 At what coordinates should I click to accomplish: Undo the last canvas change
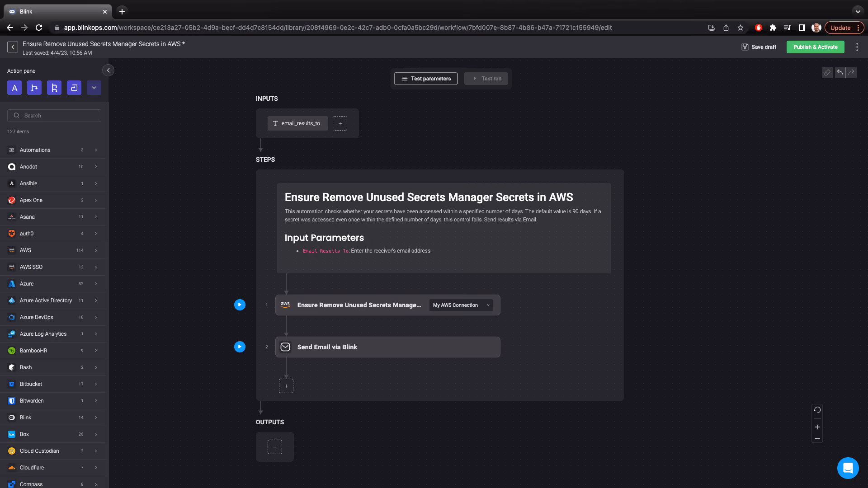coord(840,73)
